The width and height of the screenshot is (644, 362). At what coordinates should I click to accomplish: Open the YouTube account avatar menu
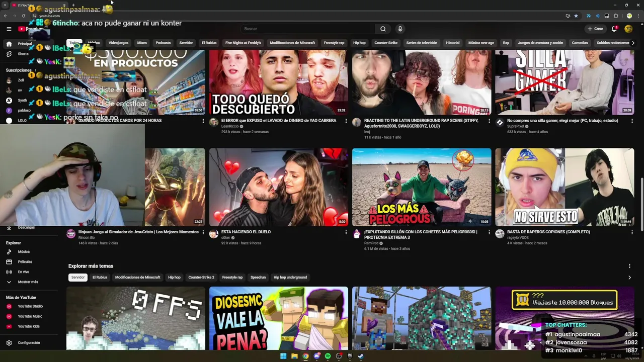628,29
